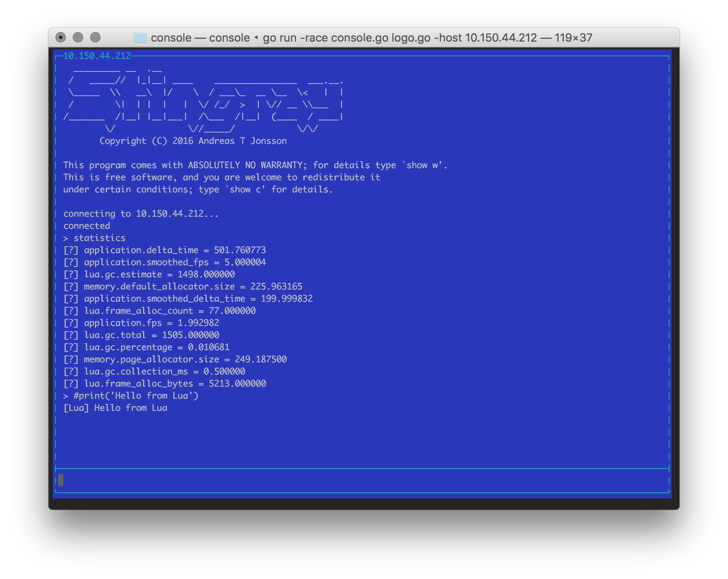Minimize the console terminal window
Image resolution: width=728 pixels, height=579 pixels.
pos(78,38)
